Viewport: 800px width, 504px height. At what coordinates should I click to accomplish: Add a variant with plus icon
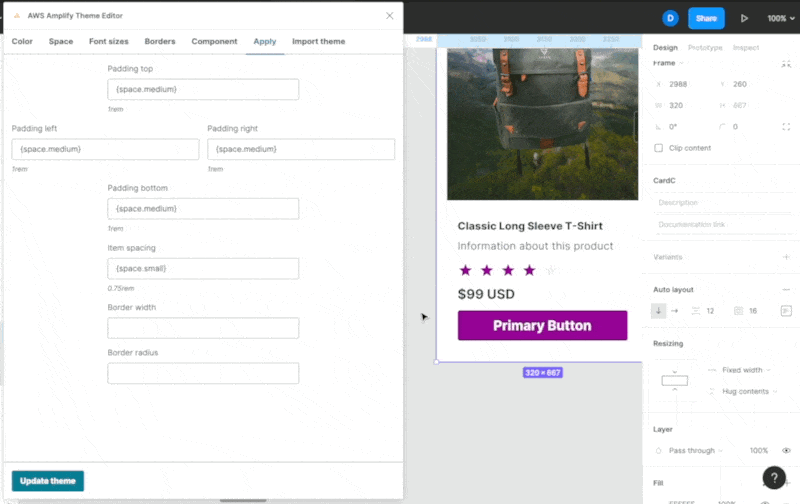tap(786, 257)
